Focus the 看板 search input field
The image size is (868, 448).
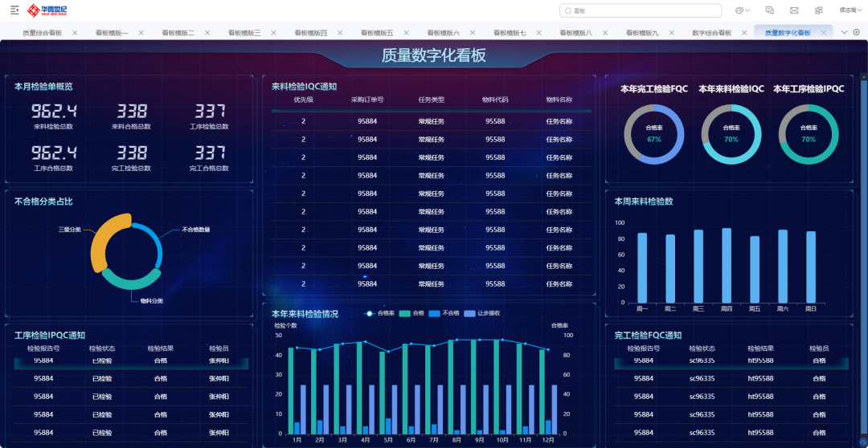click(641, 10)
